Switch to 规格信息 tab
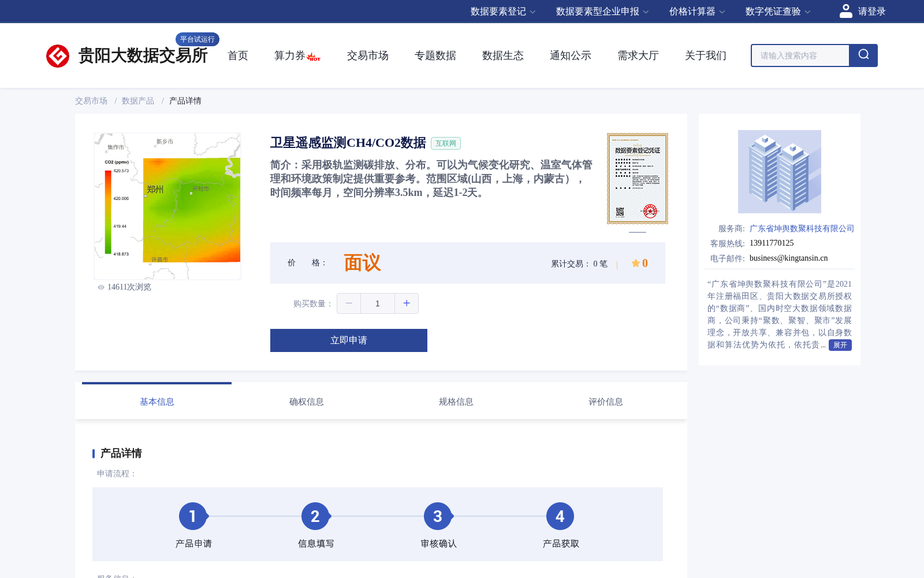This screenshot has width=924, height=578. point(456,402)
